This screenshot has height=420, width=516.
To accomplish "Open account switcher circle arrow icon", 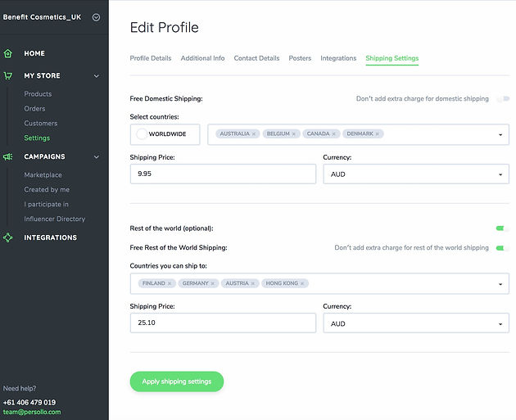I will tap(96, 17).
